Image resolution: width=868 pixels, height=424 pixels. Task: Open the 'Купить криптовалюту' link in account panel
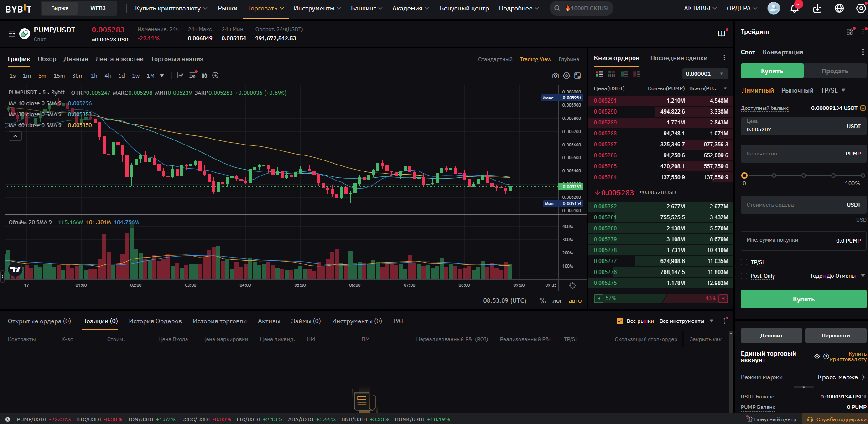tap(848, 357)
